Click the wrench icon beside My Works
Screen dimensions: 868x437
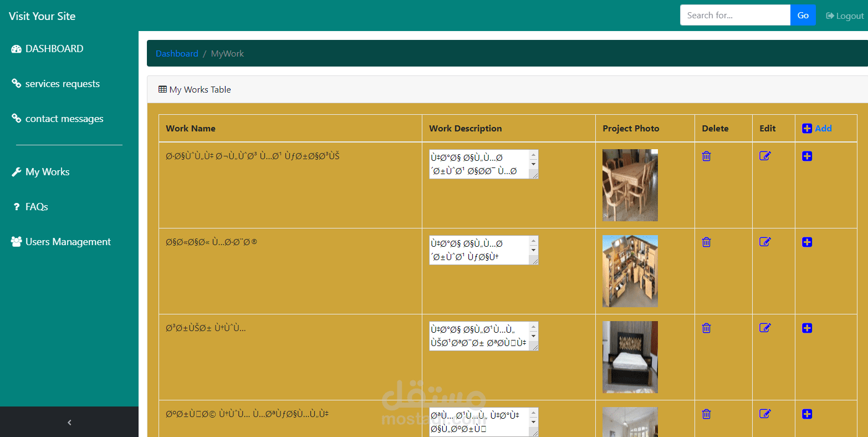(x=17, y=172)
